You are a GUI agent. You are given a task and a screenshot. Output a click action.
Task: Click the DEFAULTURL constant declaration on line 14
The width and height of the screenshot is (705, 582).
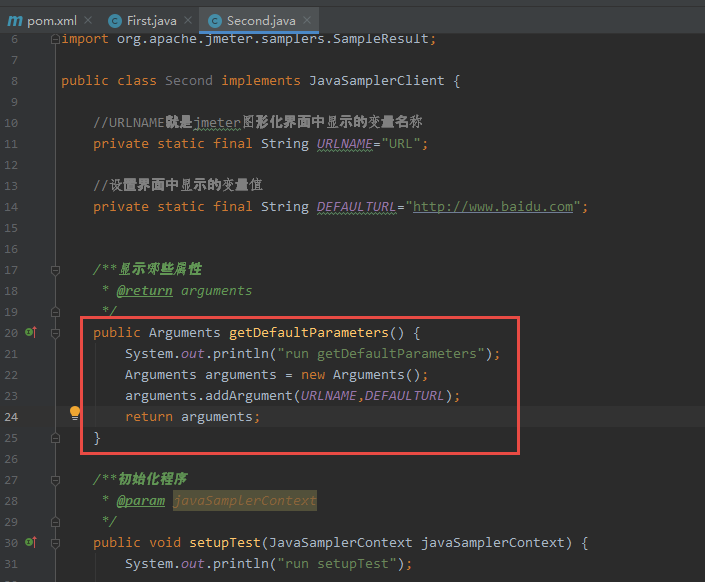tap(356, 206)
